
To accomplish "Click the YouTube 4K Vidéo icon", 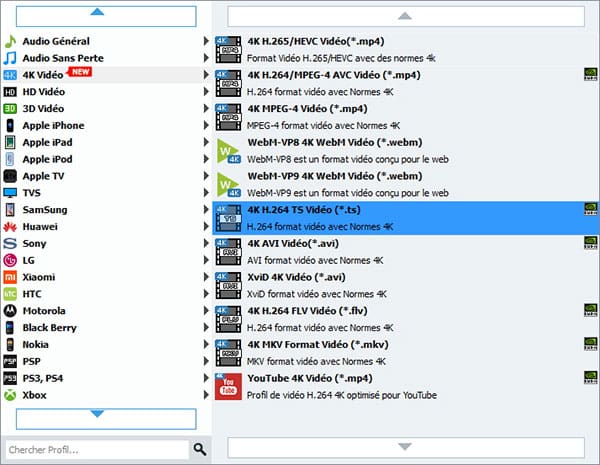I will (x=230, y=386).
